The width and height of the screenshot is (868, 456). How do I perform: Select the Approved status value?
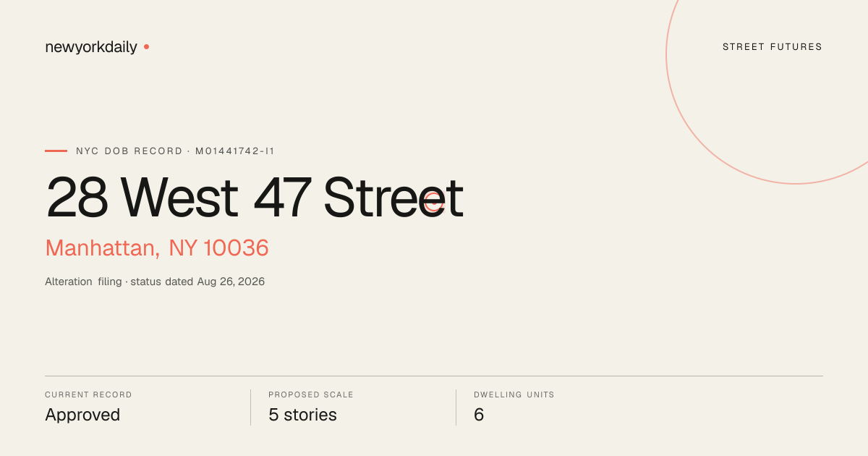[82, 415]
